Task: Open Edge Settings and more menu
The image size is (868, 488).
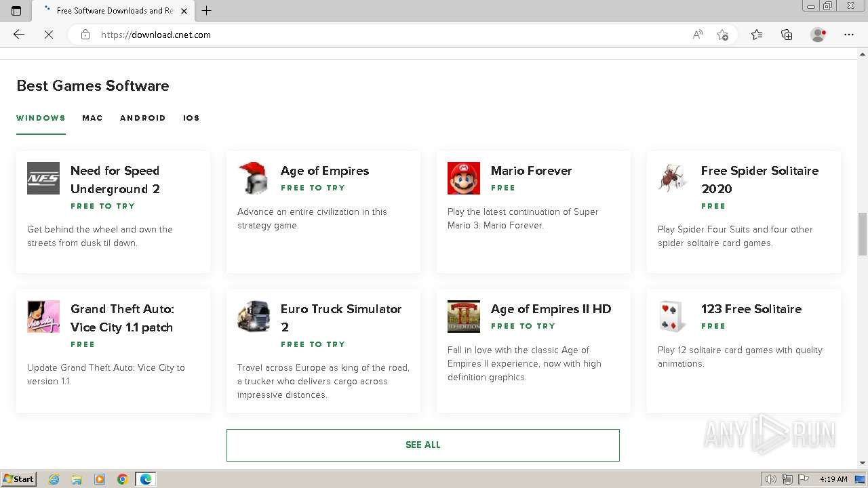Action: point(849,35)
